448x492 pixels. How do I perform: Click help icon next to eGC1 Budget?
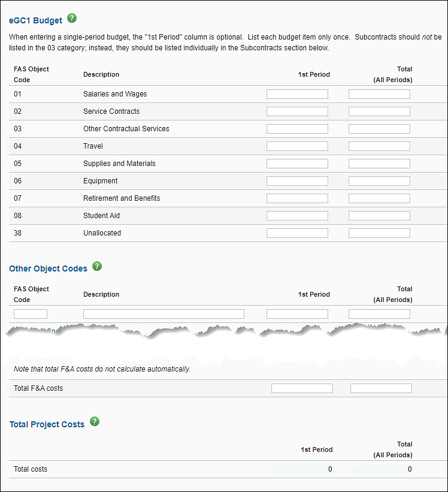(x=72, y=19)
